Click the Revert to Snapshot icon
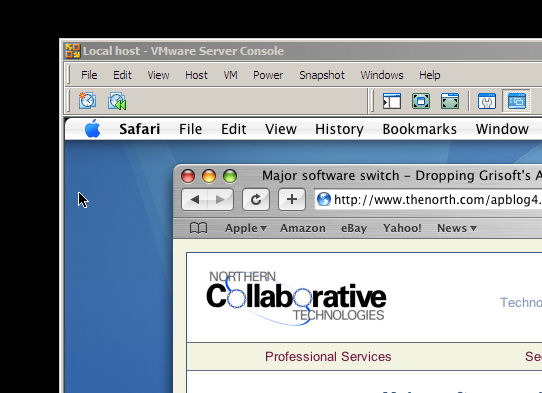The image size is (542, 393). pyautogui.click(x=117, y=101)
